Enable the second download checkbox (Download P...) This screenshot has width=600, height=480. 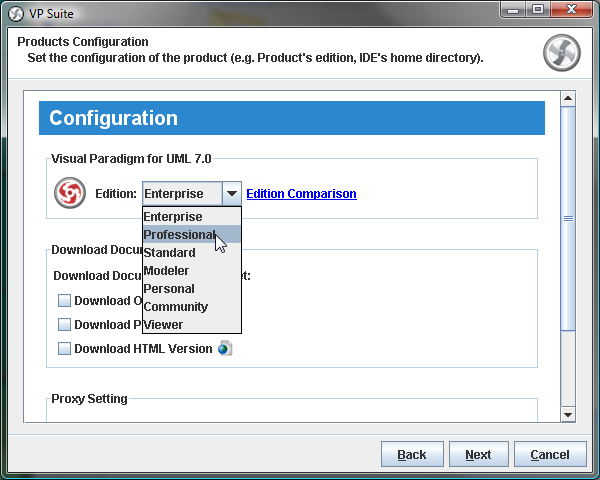64,325
